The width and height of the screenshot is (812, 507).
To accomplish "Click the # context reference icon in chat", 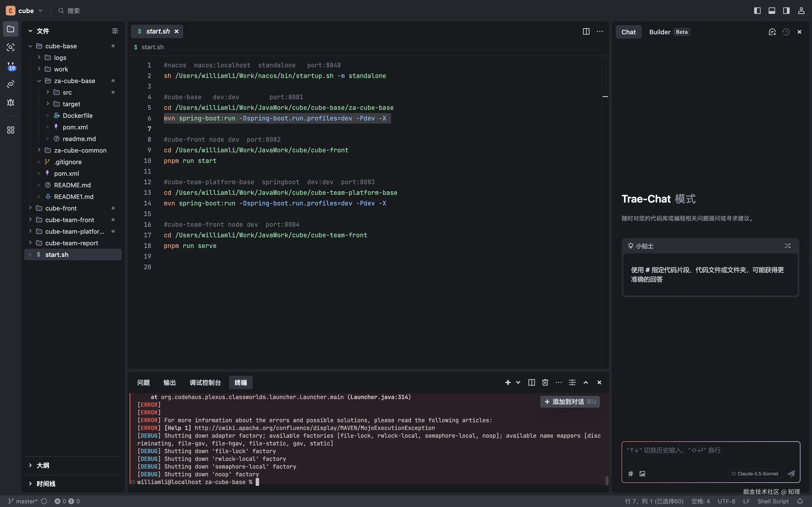I will [631, 473].
